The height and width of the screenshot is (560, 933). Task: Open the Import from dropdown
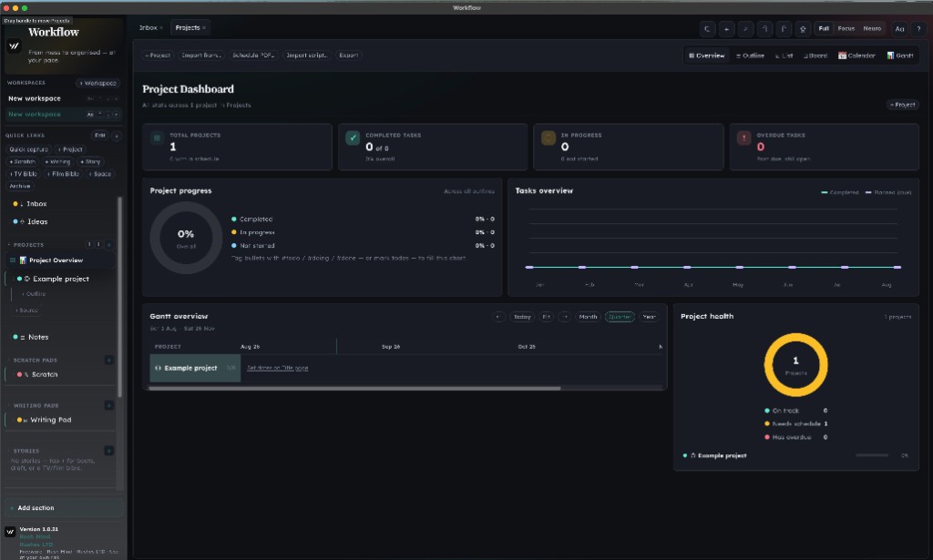click(x=201, y=56)
